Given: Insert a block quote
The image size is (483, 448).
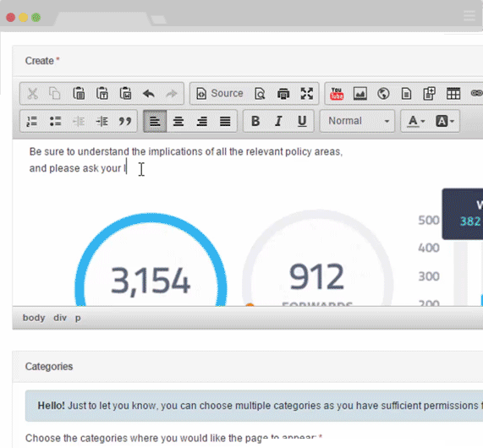Looking at the screenshot, I should [x=125, y=122].
